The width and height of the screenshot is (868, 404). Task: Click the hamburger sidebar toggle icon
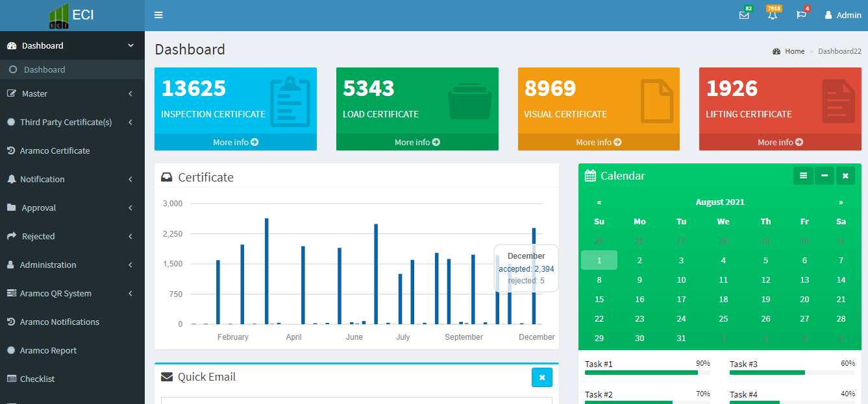(158, 15)
